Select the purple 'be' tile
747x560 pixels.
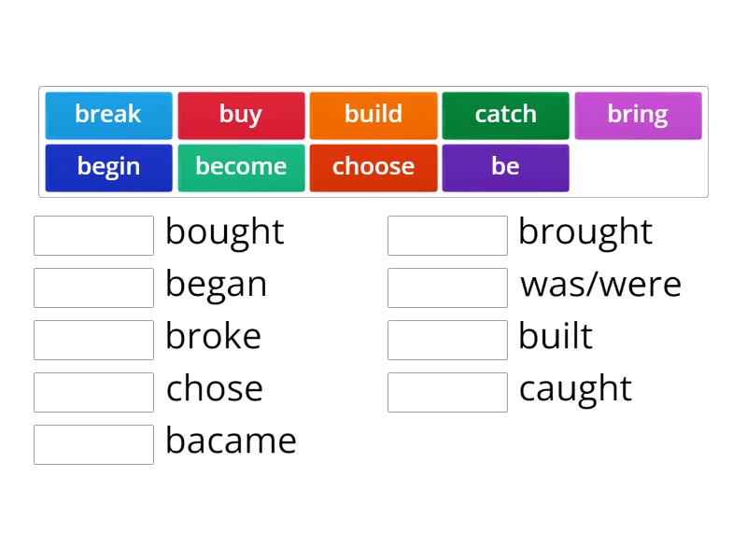pyautogui.click(x=505, y=166)
